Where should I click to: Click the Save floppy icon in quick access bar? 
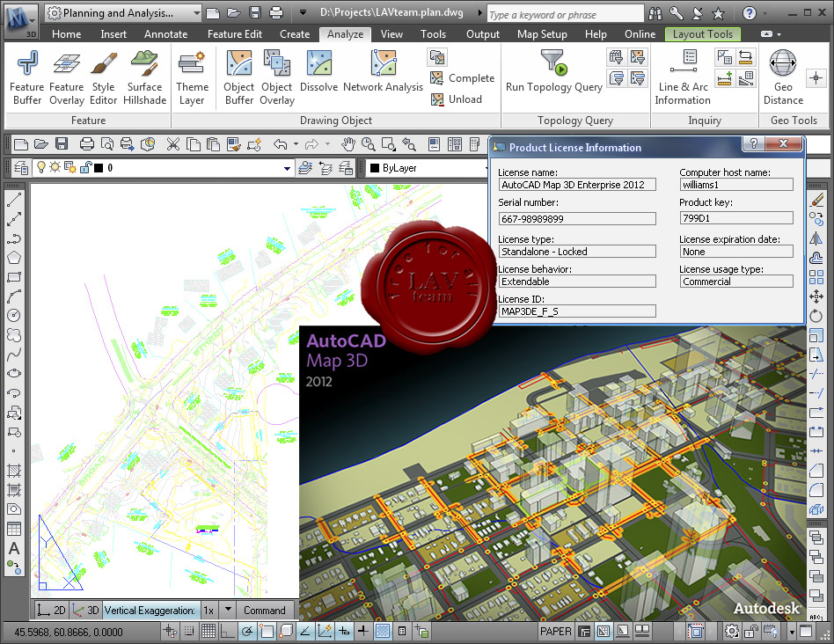(x=255, y=13)
